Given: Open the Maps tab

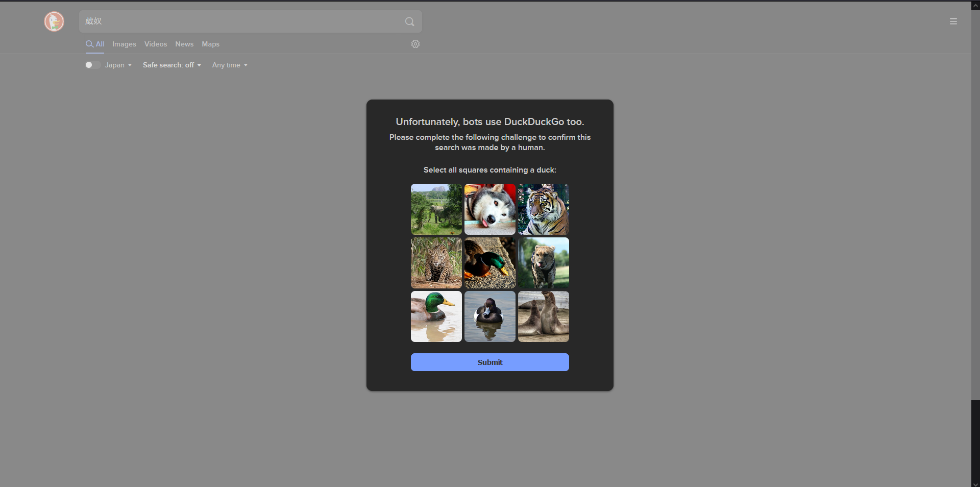Looking at the screenshot, I should [210, 44].
